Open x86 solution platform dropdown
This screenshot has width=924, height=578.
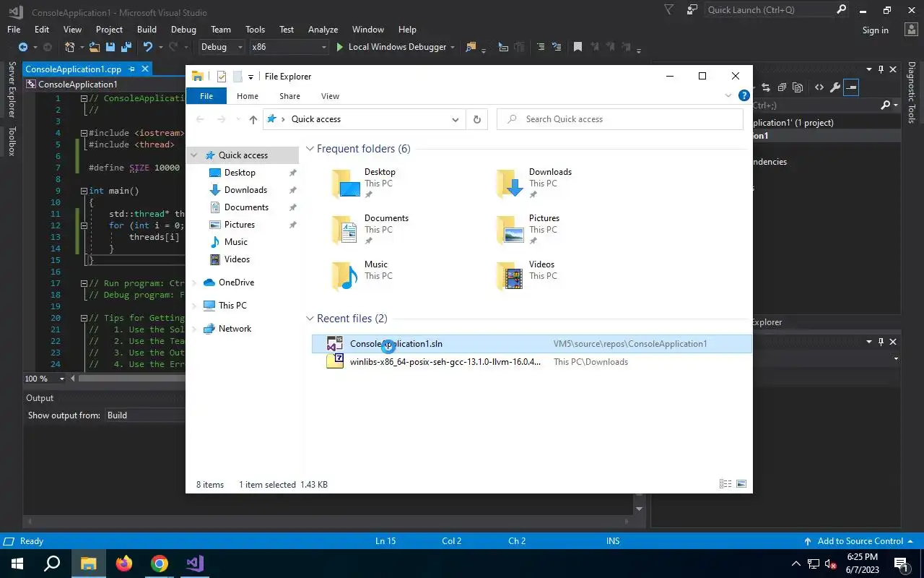tap(289, 47)
